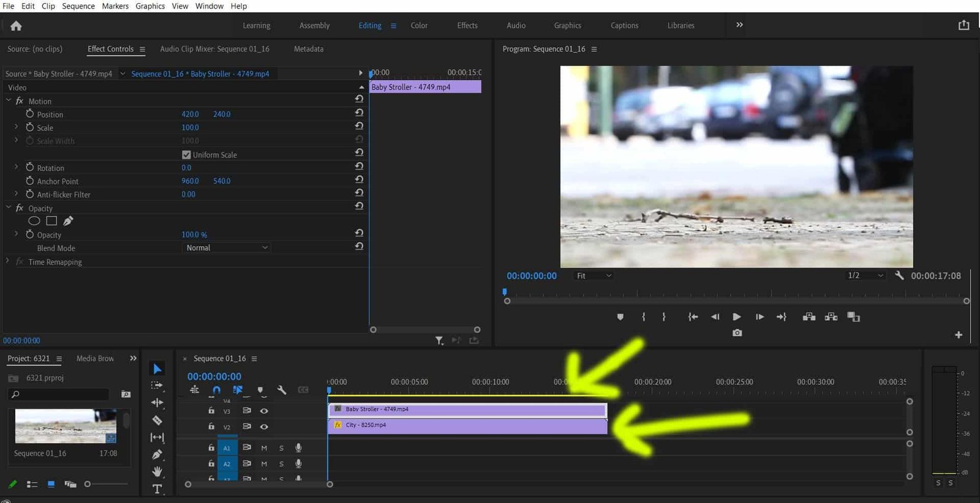Toggle lock on track V2
980x503 pixels.
(x=211, y=427)
